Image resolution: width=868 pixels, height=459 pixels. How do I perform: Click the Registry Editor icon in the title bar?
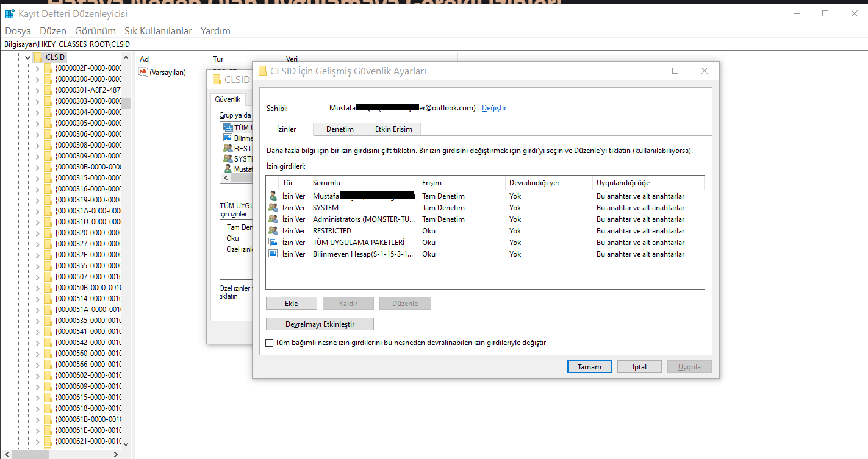[9, 13]
